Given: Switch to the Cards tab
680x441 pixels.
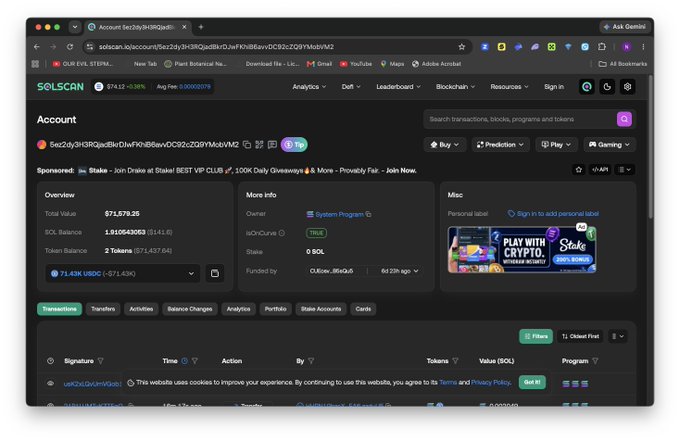Looking at the screenshot, I should pyautogui.click(x=363, y=309).
